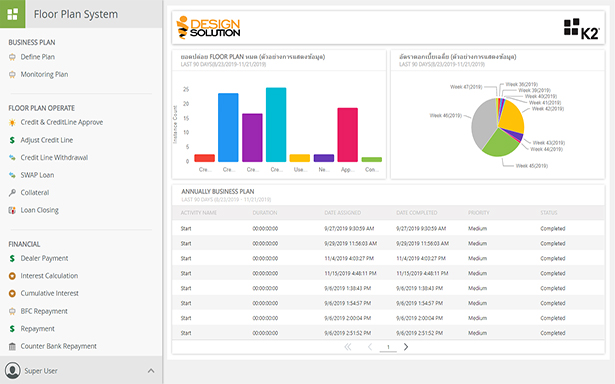
Task: Select the Define Plan icon
Action: (12, 57)
